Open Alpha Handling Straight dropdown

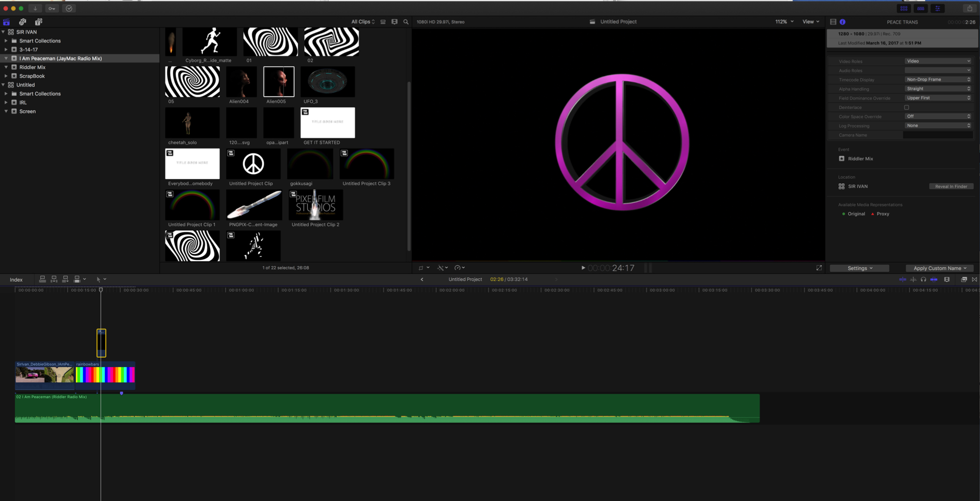[x=938, y=89]
